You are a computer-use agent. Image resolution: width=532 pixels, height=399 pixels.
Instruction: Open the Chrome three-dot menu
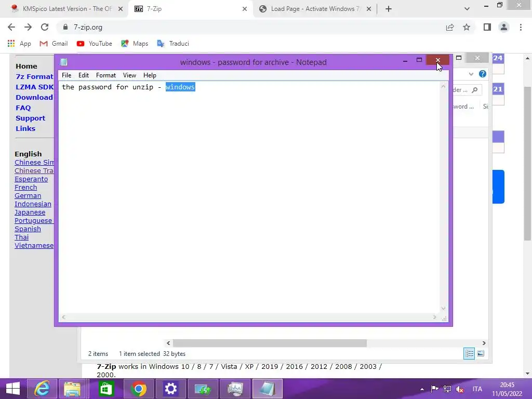tap(521, 27)
